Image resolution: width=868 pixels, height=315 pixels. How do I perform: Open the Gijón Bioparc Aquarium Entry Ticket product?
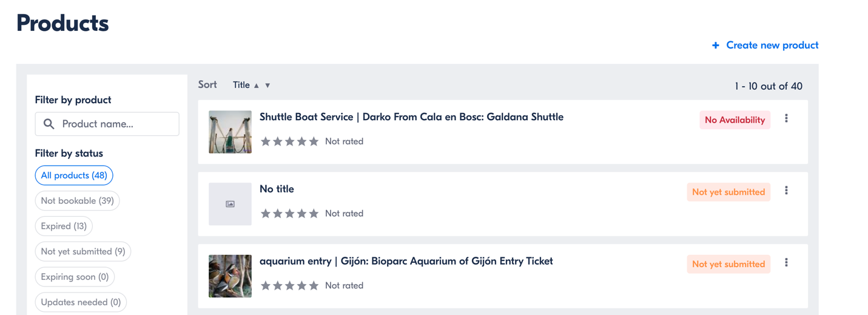pyautogui.click(x=406, y=262)
